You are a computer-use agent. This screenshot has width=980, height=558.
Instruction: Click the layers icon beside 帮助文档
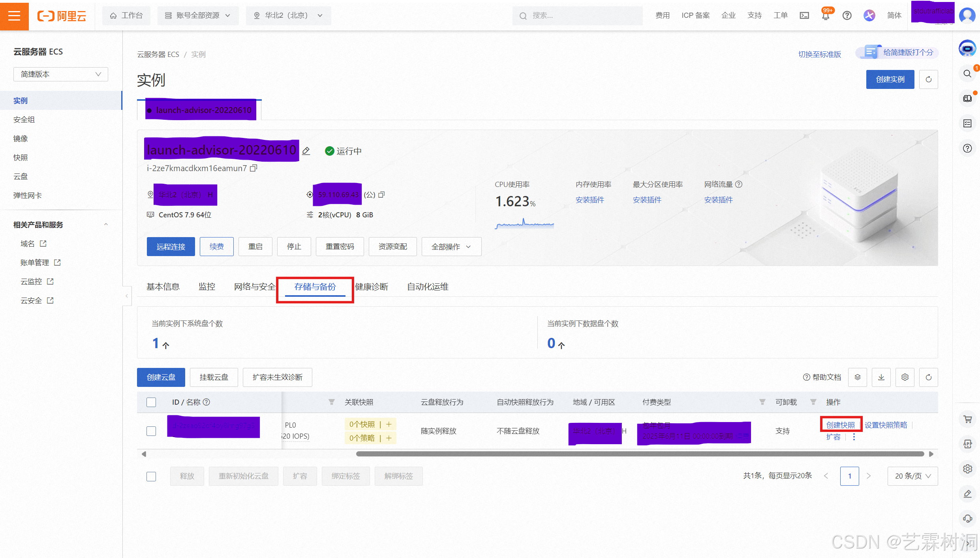pyautogui.click(x=858, y=377)
